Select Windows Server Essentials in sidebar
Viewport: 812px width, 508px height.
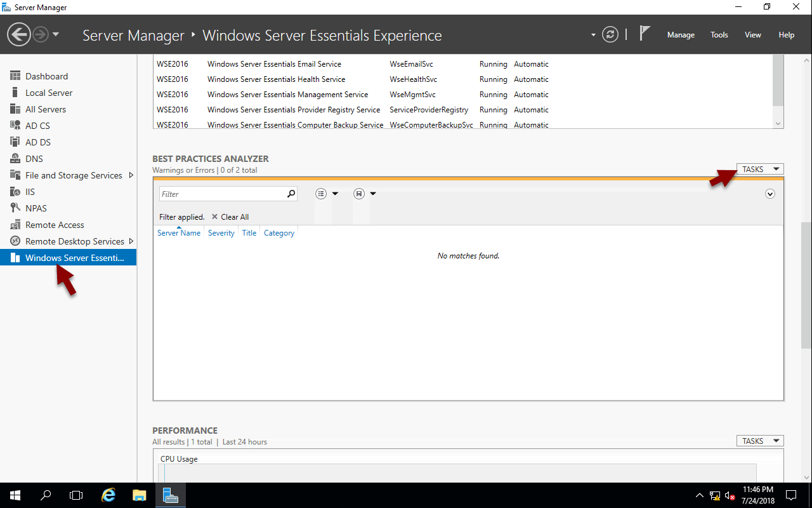[68, 258]
